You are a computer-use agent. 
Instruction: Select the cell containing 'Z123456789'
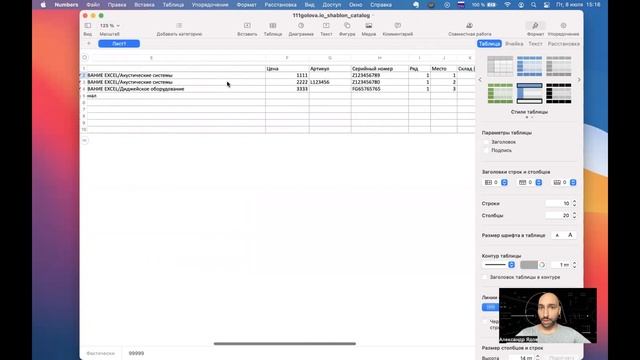coord(380,76)
